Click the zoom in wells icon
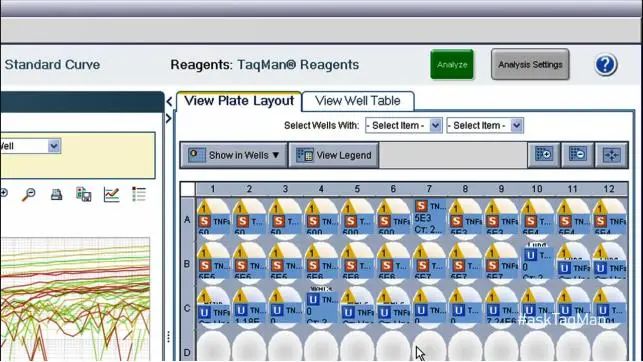The height and width of the screenshot is (362, 643). point(543,155)
